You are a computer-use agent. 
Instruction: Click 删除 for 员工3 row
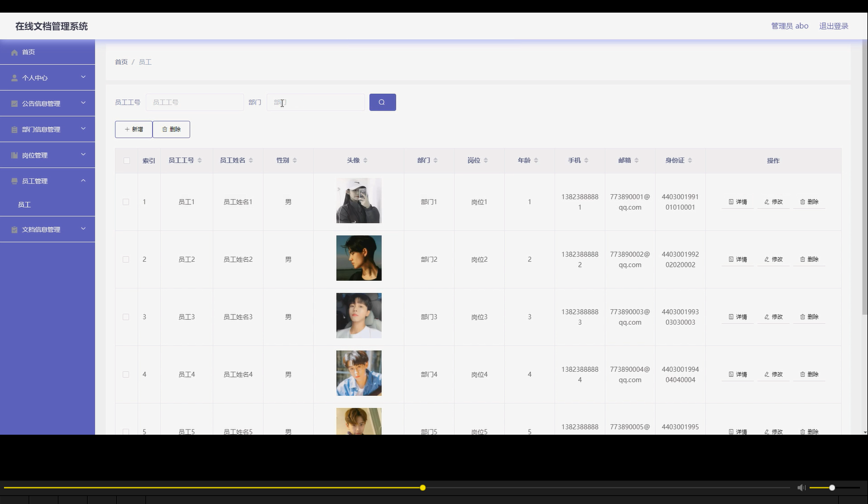coord(809,317)
